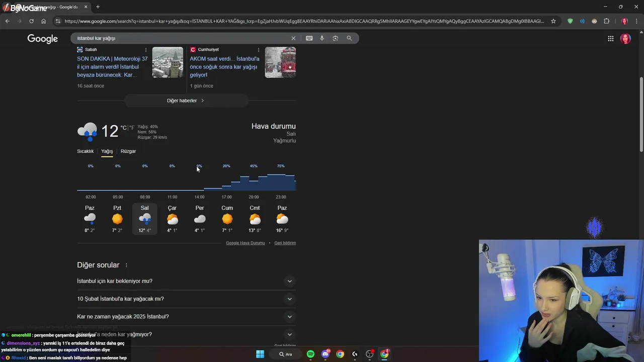Open the Chrome extensions puzzle icon
The width and height of the screenshot is (644, 362).
point(606,21)
